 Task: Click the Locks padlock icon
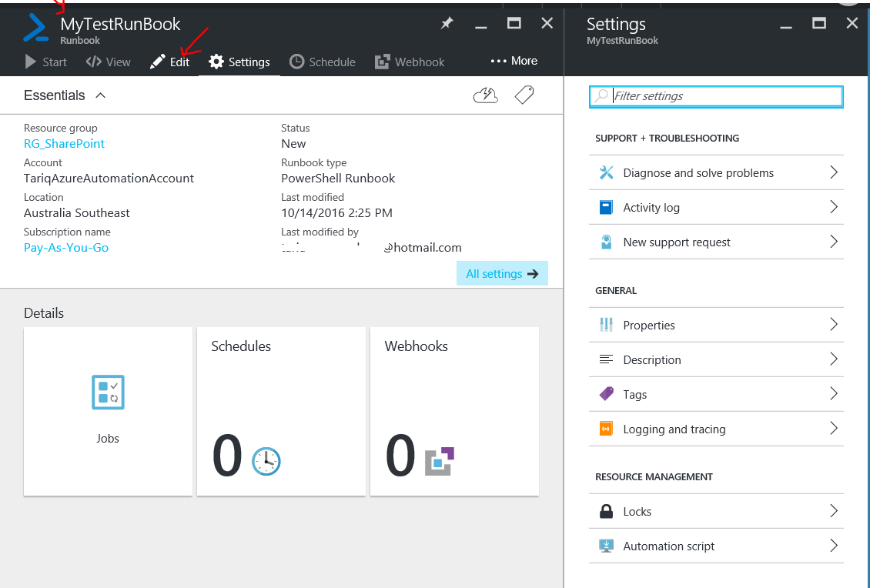tap(606, 511)
